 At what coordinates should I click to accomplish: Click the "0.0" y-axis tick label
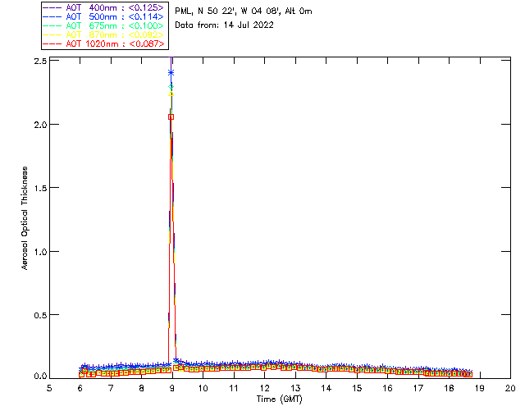[x=40, y=377]
